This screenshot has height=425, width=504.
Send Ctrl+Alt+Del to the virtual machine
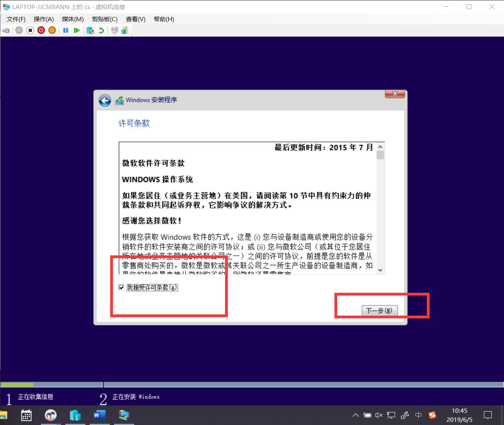click(x=6, y=30)
